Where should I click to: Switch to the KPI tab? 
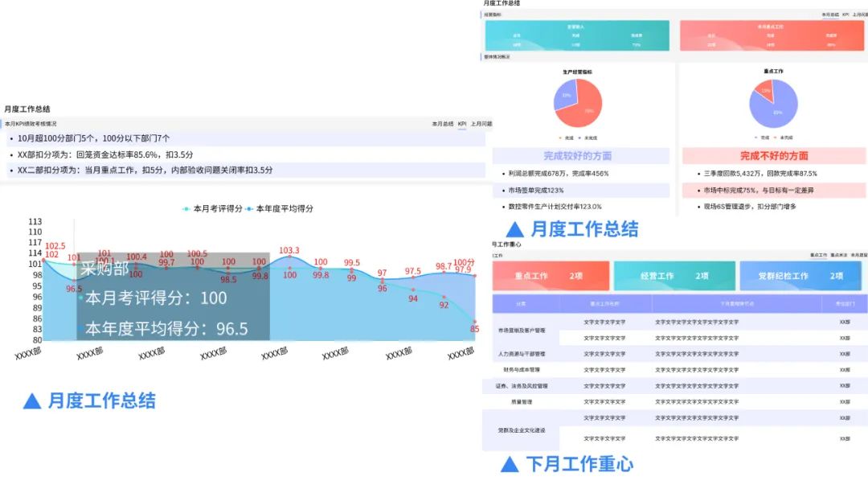click(462, 124)
